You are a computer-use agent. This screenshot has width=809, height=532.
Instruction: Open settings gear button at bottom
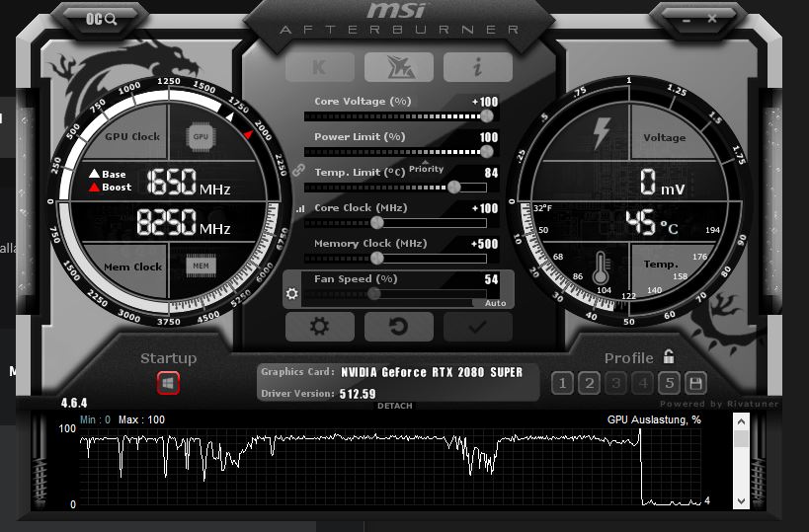pyautogui.click(x=320, y=327)
